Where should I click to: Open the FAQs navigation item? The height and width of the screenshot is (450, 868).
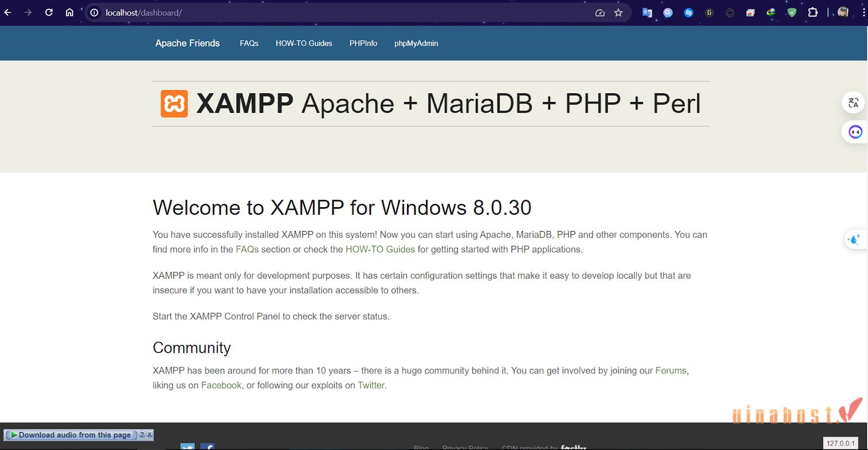(249, 43)
